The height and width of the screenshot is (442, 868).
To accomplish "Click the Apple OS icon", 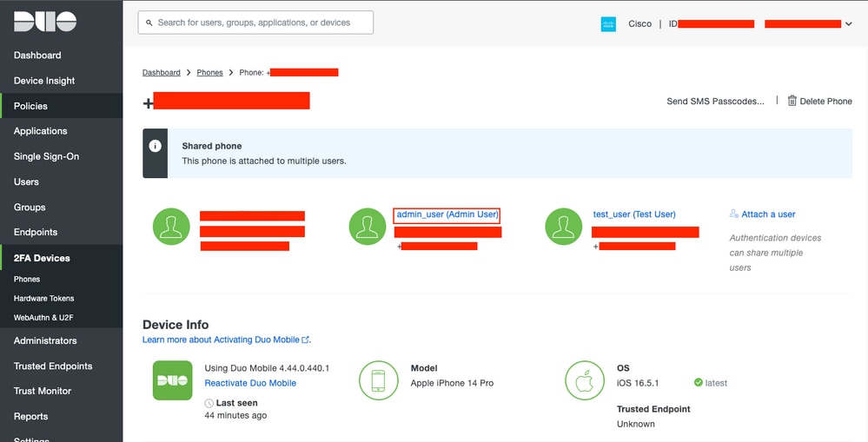I will [x=585, y=380].
